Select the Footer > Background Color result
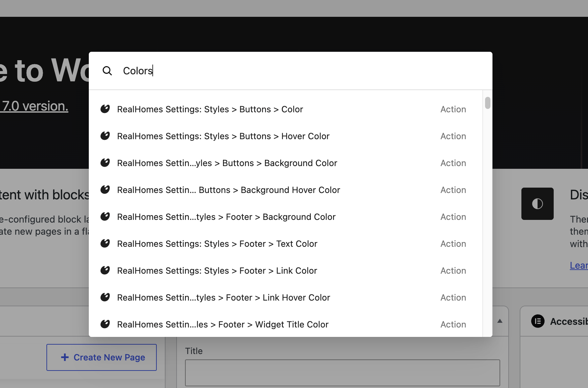Screen dimensions: 588x388 point(286,217)
